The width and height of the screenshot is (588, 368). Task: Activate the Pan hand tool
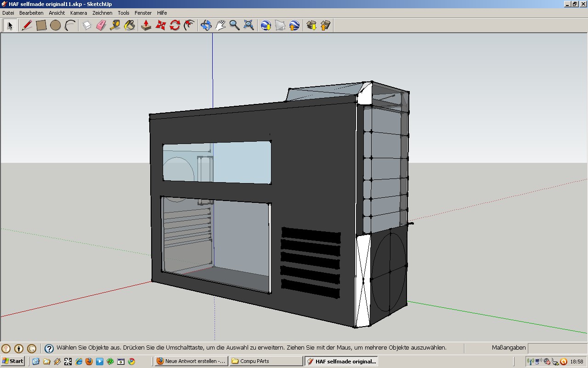point(220,25)
